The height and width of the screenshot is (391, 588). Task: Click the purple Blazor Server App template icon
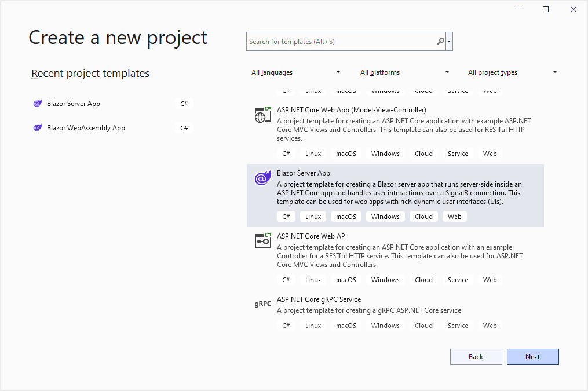(x=263, y=178)
